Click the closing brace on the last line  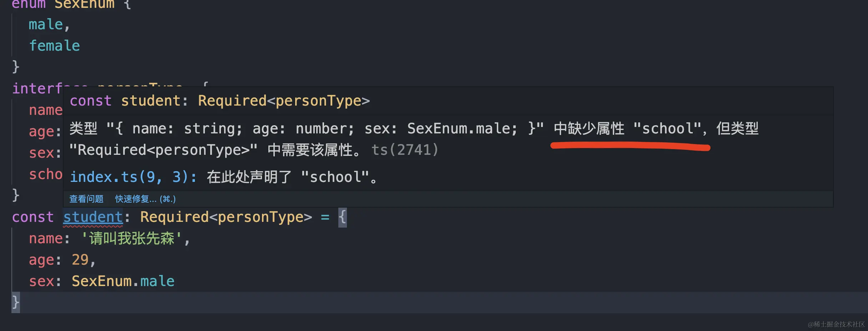point(16,302)
